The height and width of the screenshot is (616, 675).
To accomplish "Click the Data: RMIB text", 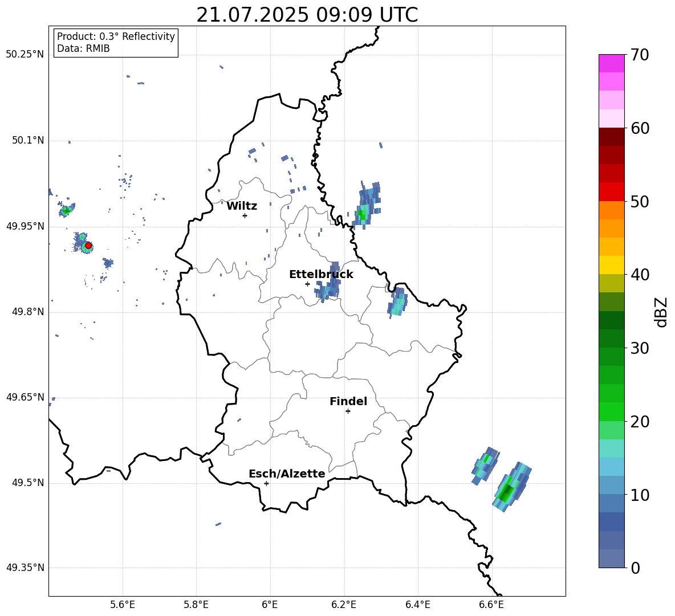I will [83, 48].
